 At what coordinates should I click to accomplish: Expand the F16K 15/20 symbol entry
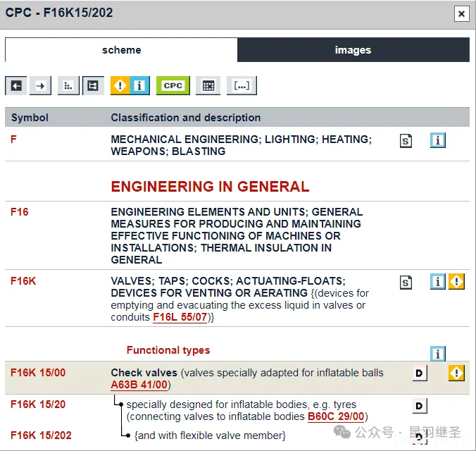click(x=38, y=404)
